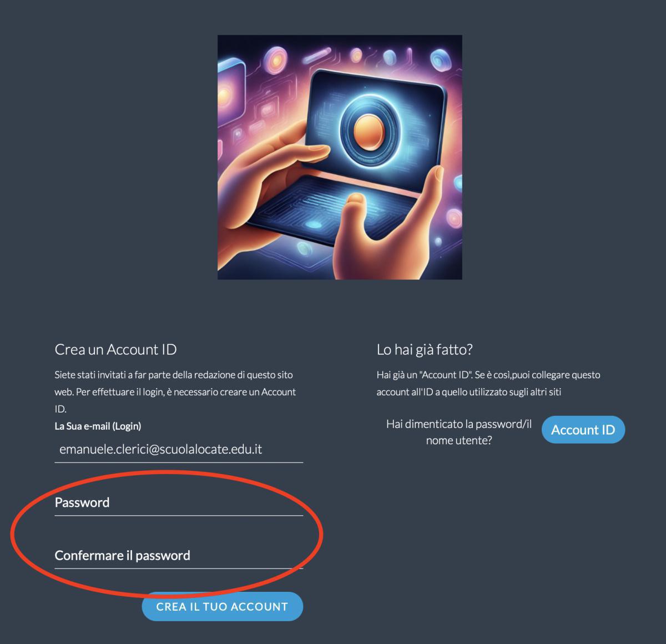Click the Siete stati invitati paragraph text
Screen dimensions: 666x644
pyautogui.click(x=175, y=391)
